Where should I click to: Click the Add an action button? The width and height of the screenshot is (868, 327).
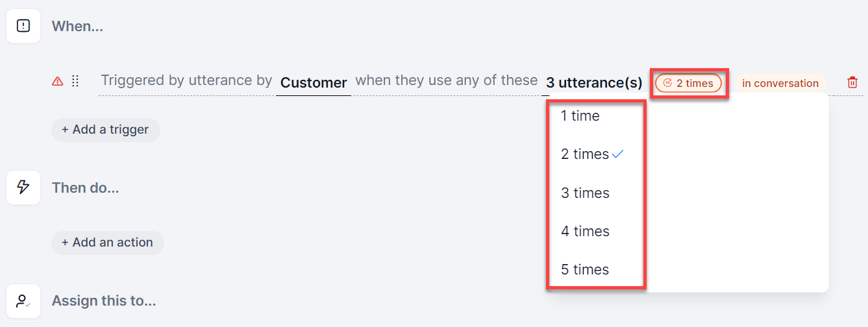click(x=107, y=243)
